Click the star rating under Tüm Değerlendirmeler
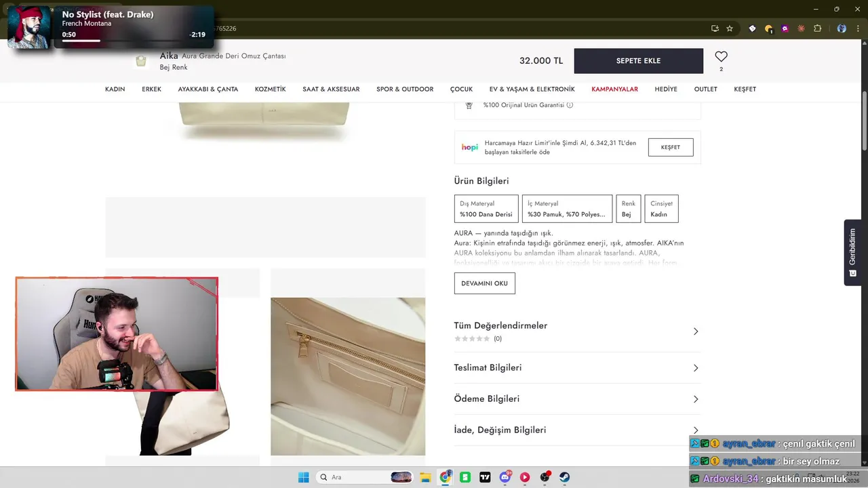This screenshot has width=868, height=488. point(472,338)
